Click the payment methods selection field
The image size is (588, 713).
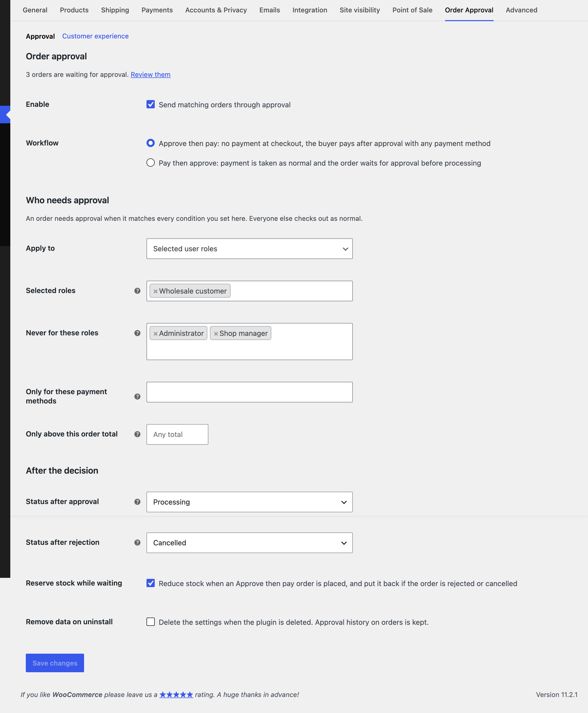click(x=249, y=392)
